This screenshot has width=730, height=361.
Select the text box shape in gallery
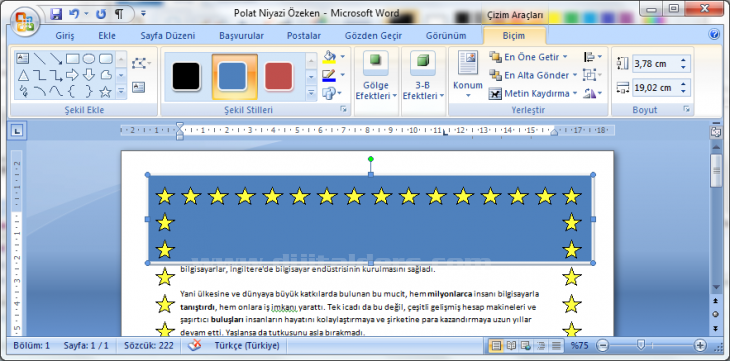(x=22, y=59)
